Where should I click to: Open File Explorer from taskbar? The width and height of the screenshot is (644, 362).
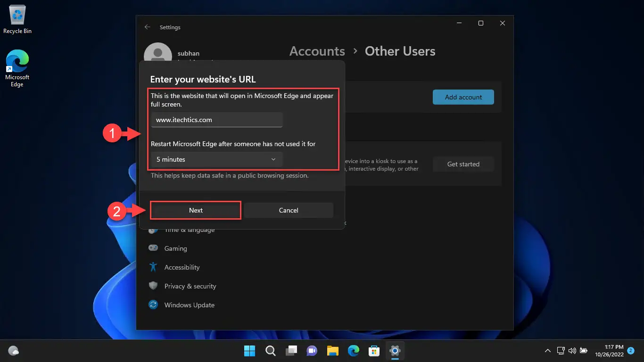pyautogui.click(x=333, y=350)
